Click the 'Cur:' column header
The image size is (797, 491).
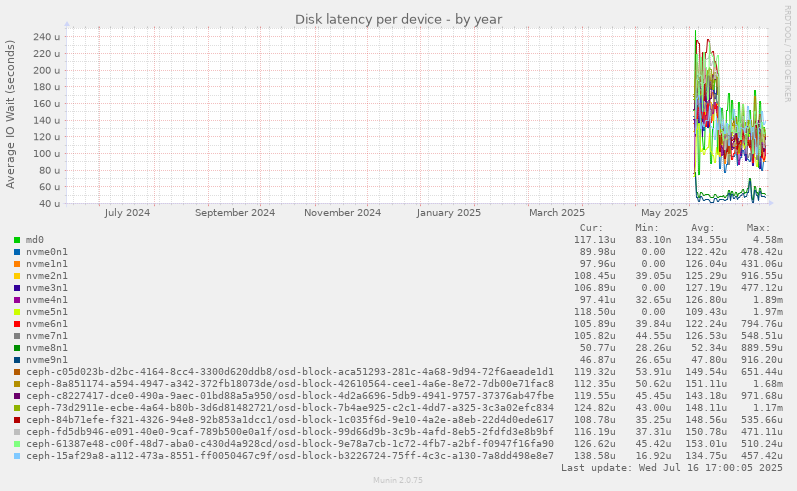coord(591,228)
